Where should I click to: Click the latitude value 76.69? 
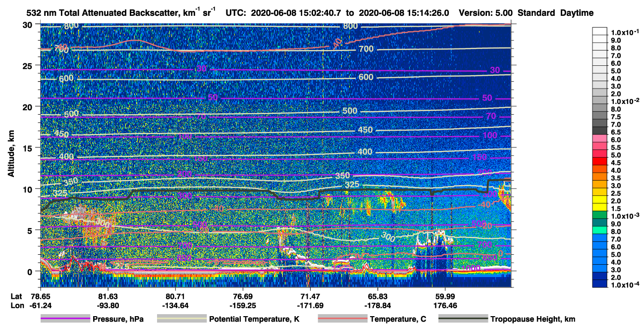[x=242, y=296]
